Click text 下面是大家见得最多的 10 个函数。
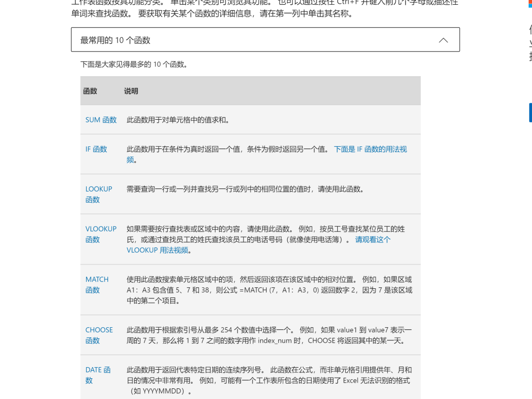 click(134, 64)
